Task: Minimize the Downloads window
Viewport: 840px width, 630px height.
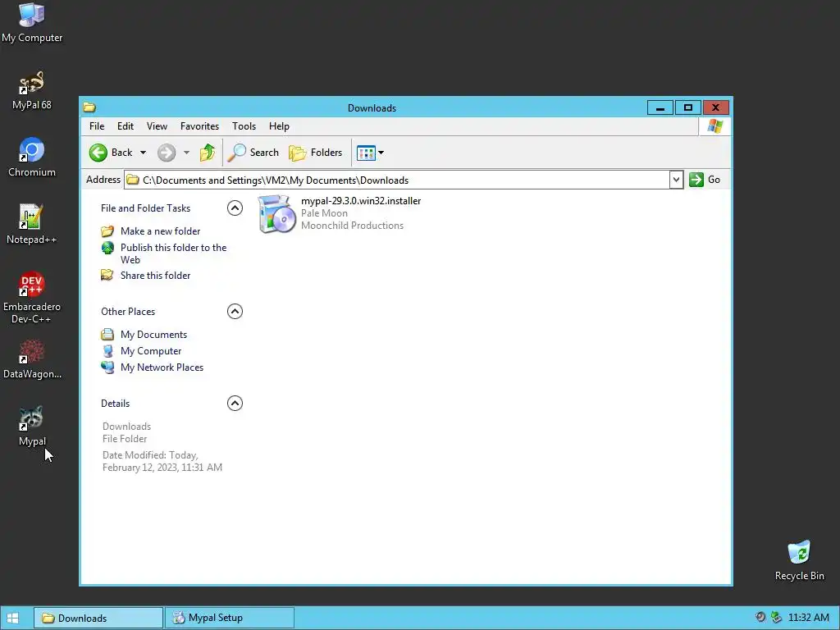Action: (660, 107)
